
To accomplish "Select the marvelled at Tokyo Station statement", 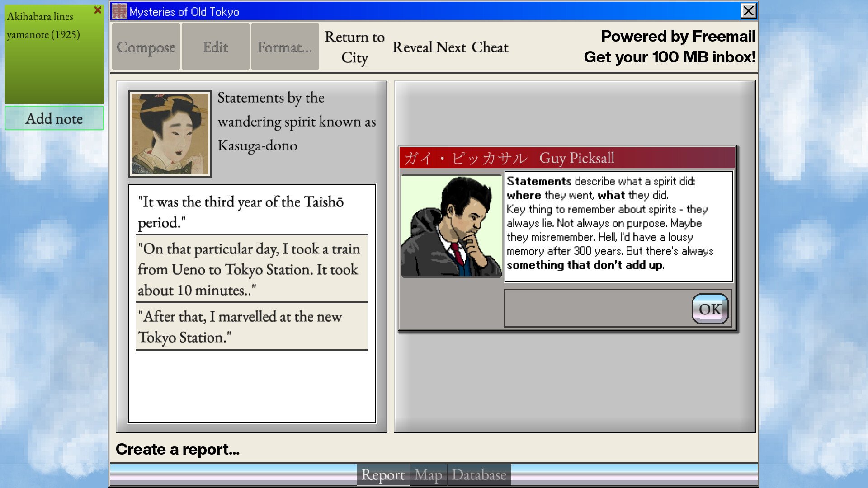I will 251,327.
